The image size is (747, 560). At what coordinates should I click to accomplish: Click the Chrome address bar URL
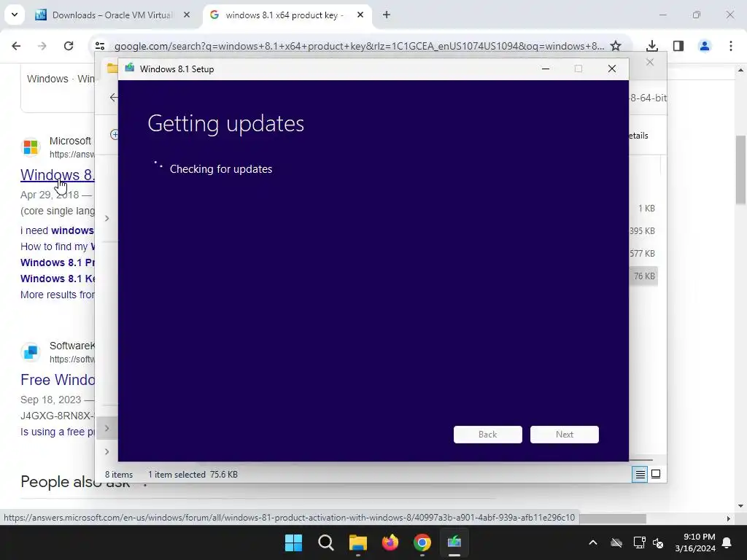(359, 46)
